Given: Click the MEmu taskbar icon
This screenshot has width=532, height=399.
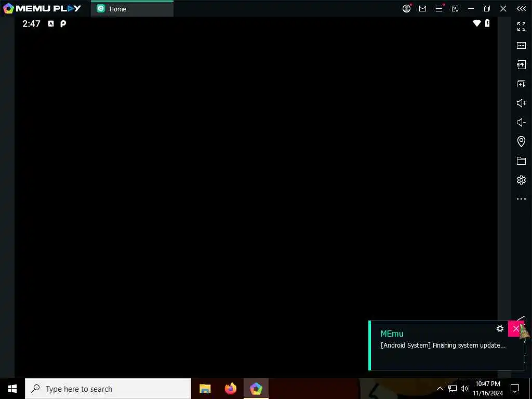Looking at the screenshot, I should [x=256, y=389].
